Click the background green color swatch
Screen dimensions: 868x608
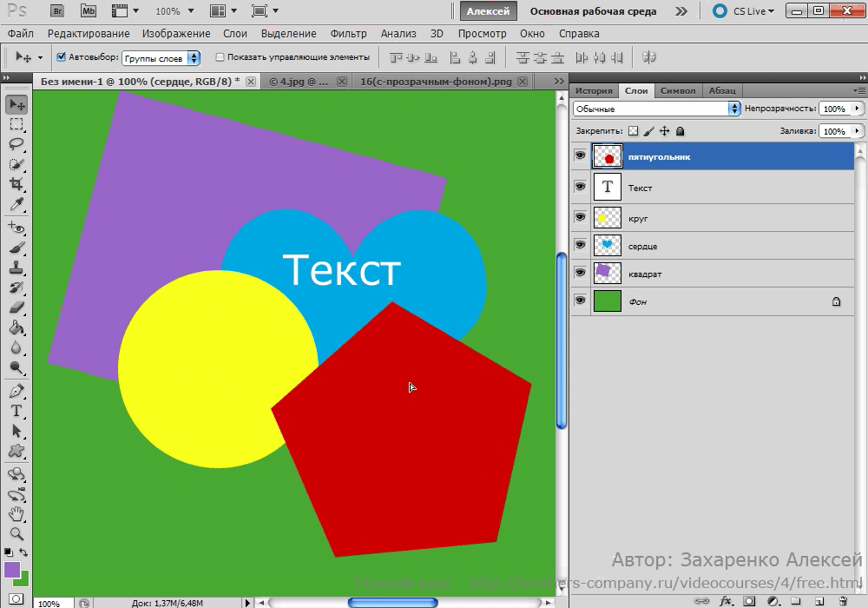[x=23, y=581]
